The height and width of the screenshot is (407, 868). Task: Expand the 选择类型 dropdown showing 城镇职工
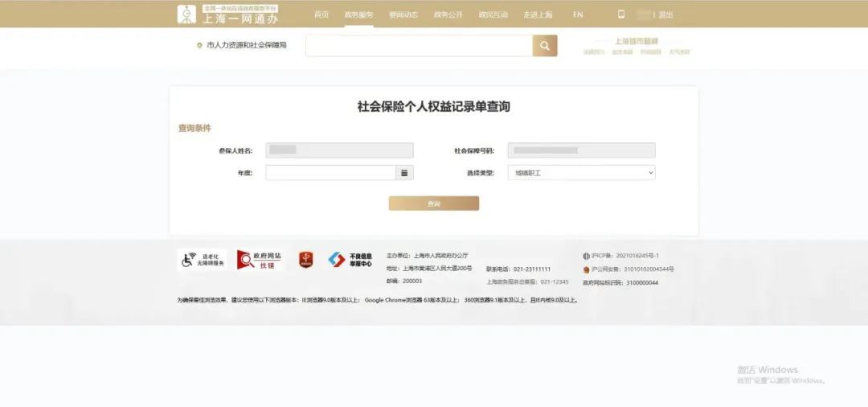[581, 173]
